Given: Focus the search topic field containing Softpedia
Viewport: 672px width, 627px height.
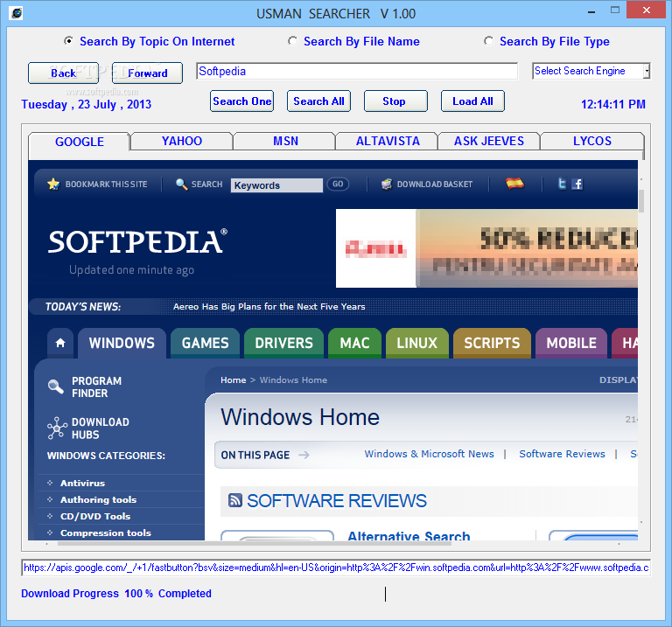Looking at the screenshot, I should 357,71.
